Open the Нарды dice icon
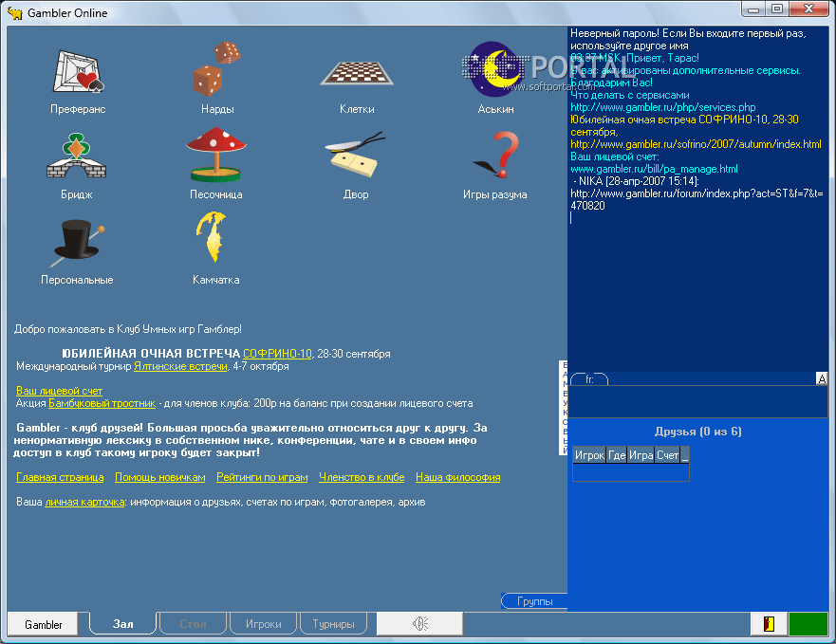The height and width of the screenshot is (644, 836). point(217,69)
